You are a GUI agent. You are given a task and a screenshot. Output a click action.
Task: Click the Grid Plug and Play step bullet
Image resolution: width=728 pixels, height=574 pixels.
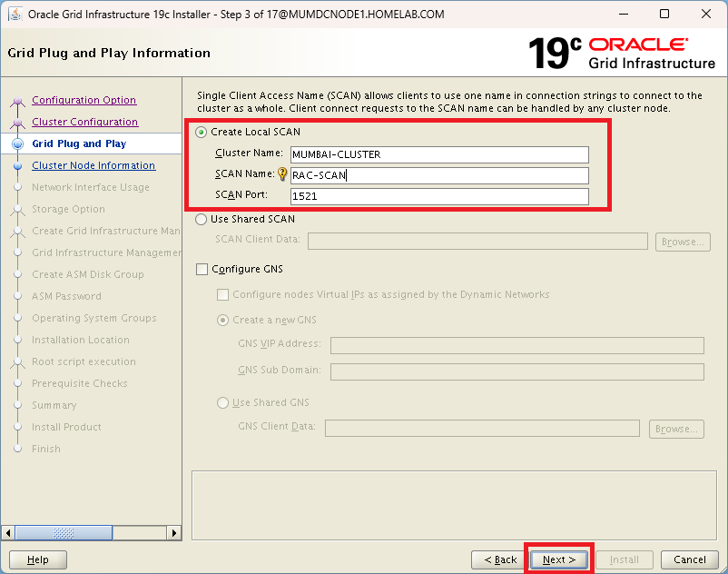click(x=17, y=143)
